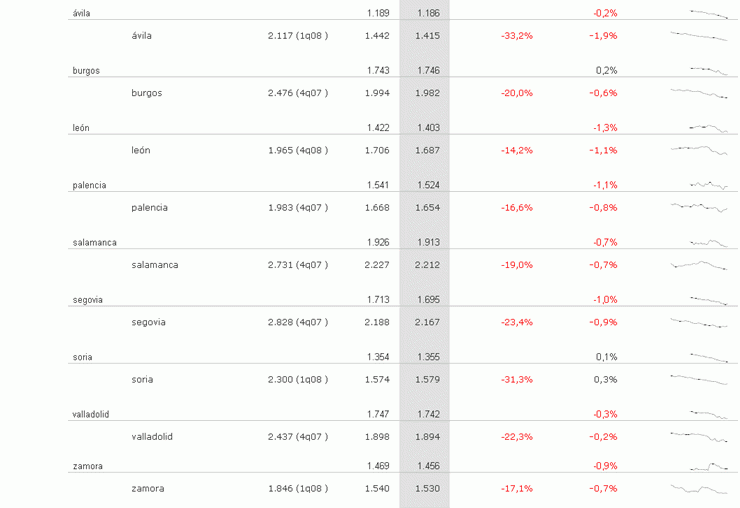
Task: Select valladolid's -22,3% change value
Action: coord(517,436)
